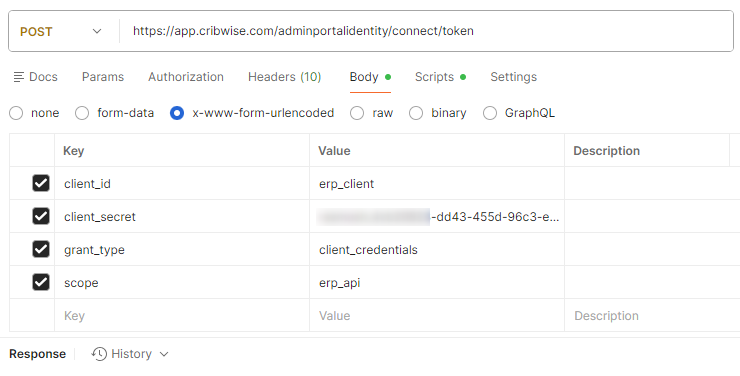Open the Docs panel icon

(x=19, y=77)
